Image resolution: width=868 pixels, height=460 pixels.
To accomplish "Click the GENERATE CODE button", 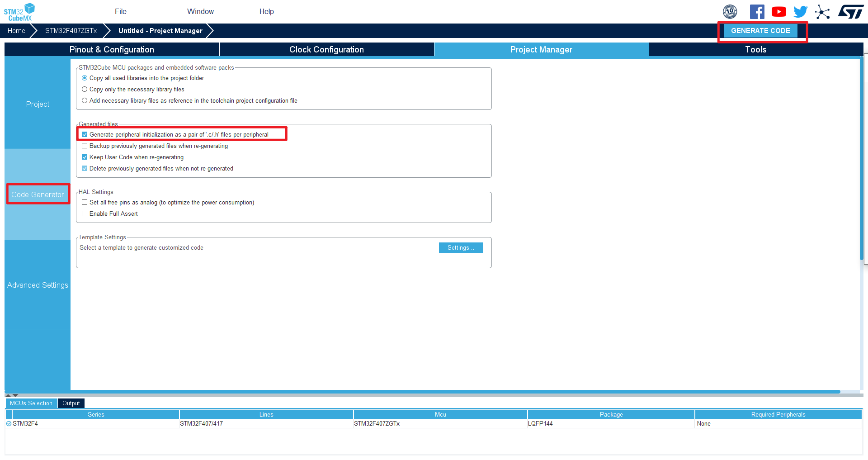I will click(x=760, y=31).
